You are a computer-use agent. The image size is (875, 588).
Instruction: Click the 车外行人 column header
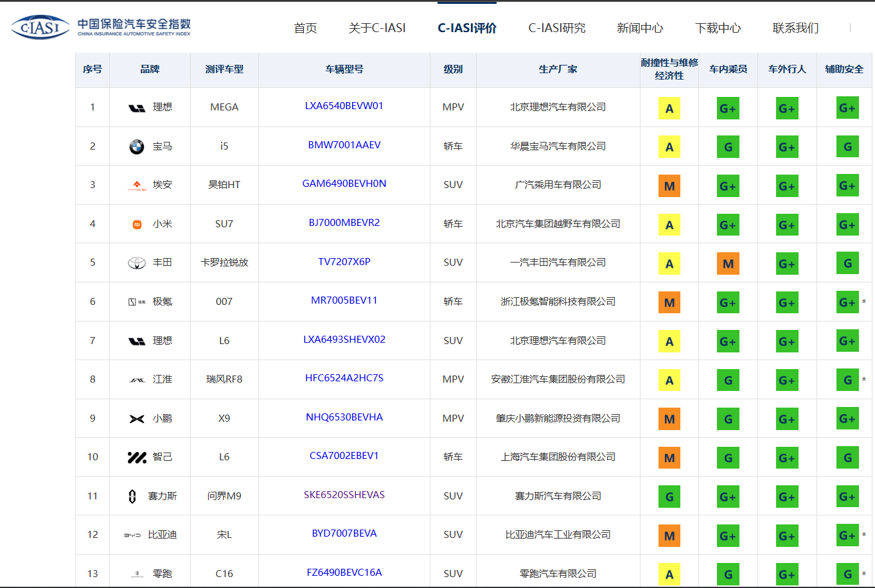point(787,69)
